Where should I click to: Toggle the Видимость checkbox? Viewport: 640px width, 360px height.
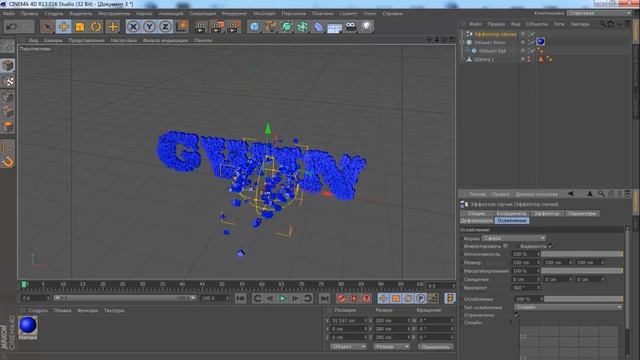(551, 246)
